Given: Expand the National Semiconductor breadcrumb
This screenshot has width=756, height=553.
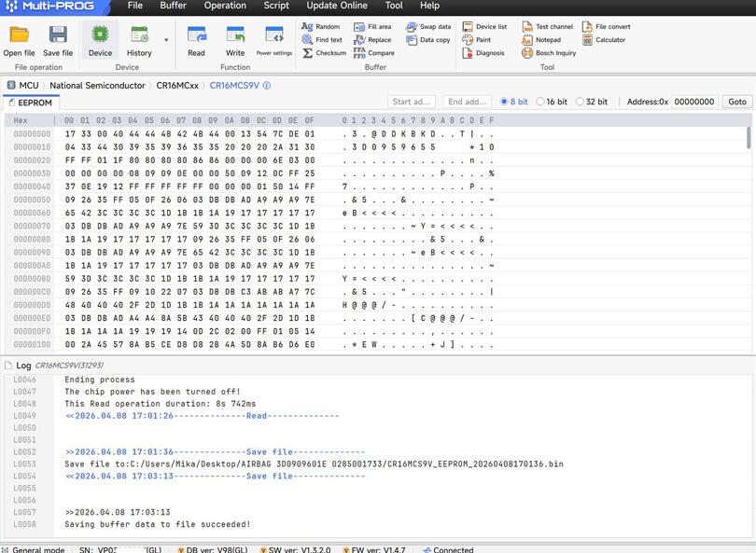Looking at the screenshot, I should click(97, 85).
